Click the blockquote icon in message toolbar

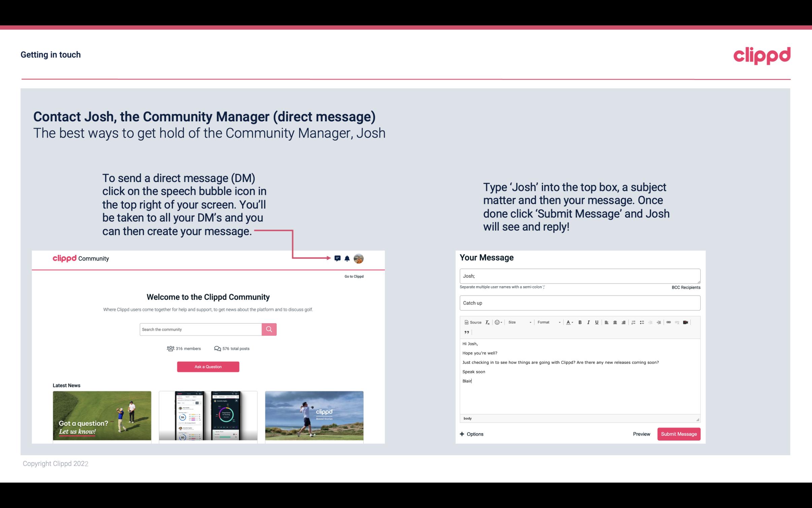pyautogui.click(x=466, y=332)
